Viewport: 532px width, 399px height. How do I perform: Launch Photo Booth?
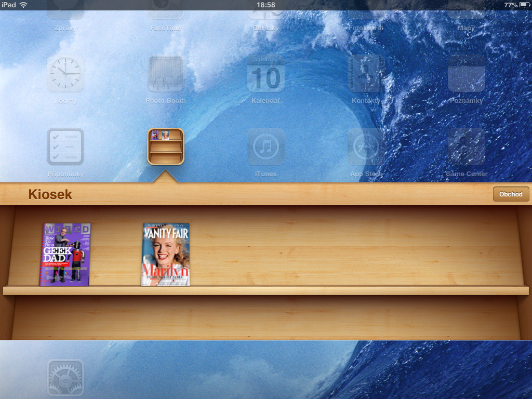pyautogui.click(x=165, y=74)
